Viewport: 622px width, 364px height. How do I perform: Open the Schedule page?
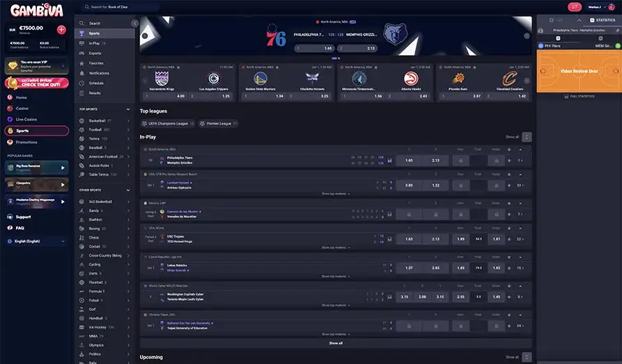(x=104, y=83)
